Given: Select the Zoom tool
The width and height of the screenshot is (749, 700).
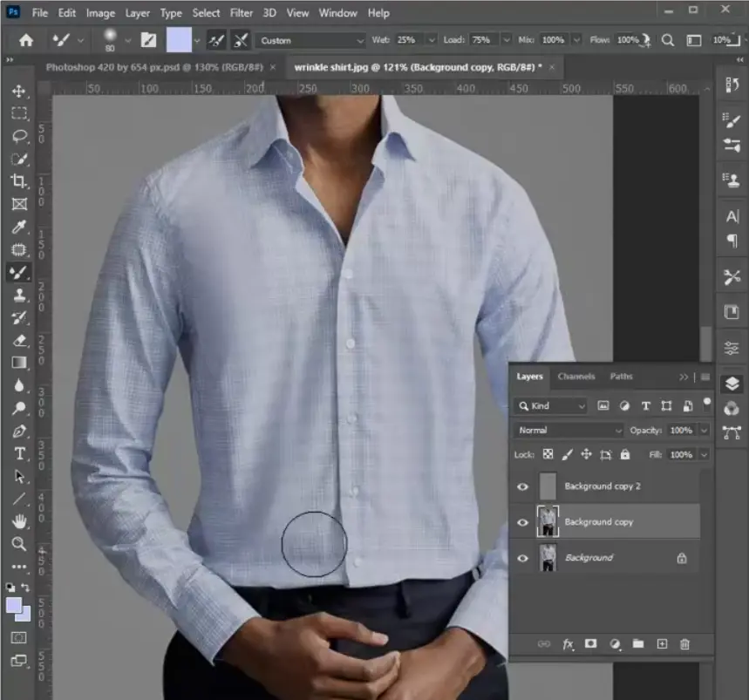Looking at the screenshot, I should point(19,544).
